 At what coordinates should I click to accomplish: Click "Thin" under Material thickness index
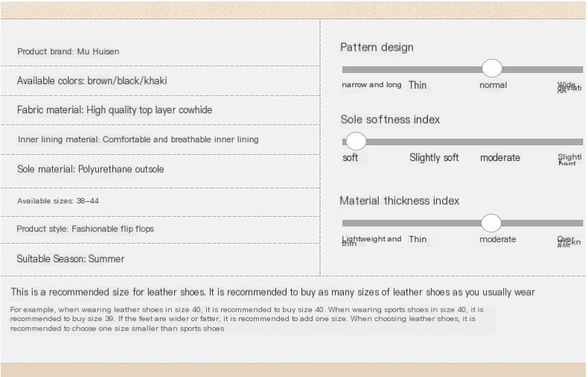click(x=418, y=239)
